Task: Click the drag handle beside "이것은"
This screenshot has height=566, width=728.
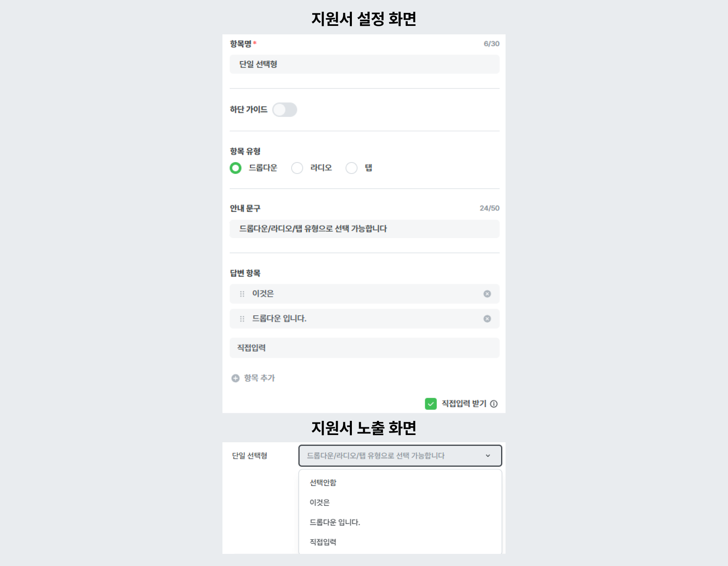Action: pyautogui.click(x=241, y=294)
